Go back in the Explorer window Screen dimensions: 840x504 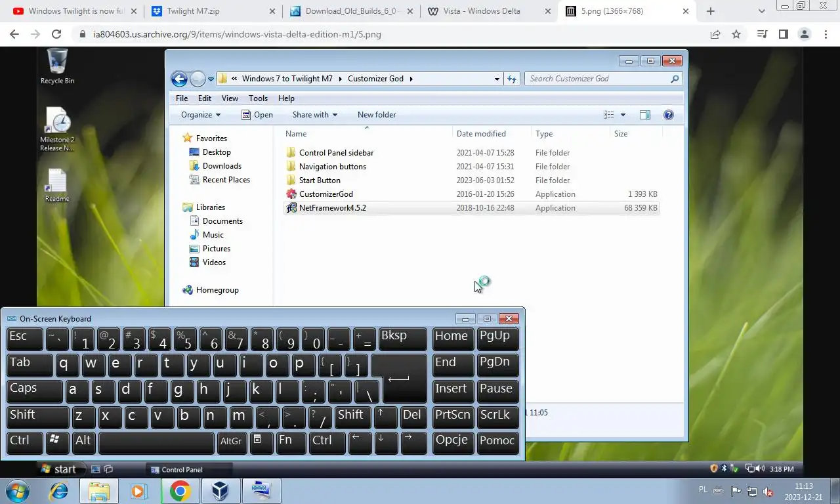tap(179, 79)
